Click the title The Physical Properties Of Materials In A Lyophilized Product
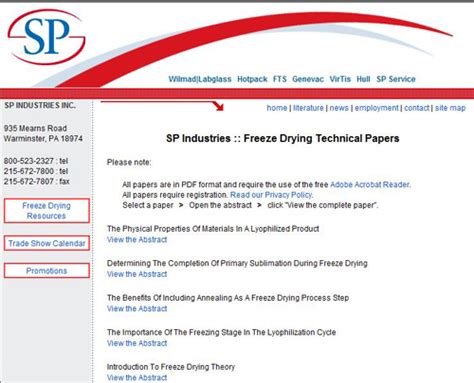The width and height of the screenshot is (474, 383). (x=213, y=229)
